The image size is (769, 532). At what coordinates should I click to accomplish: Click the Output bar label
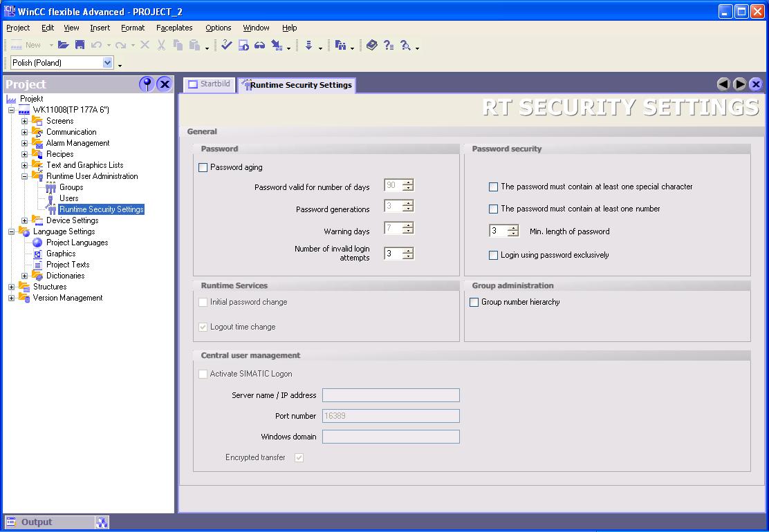[x=36, y=522]
